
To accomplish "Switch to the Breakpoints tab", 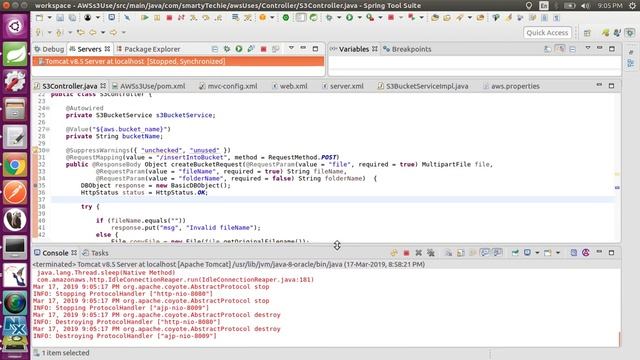I will tap(407, 49).
